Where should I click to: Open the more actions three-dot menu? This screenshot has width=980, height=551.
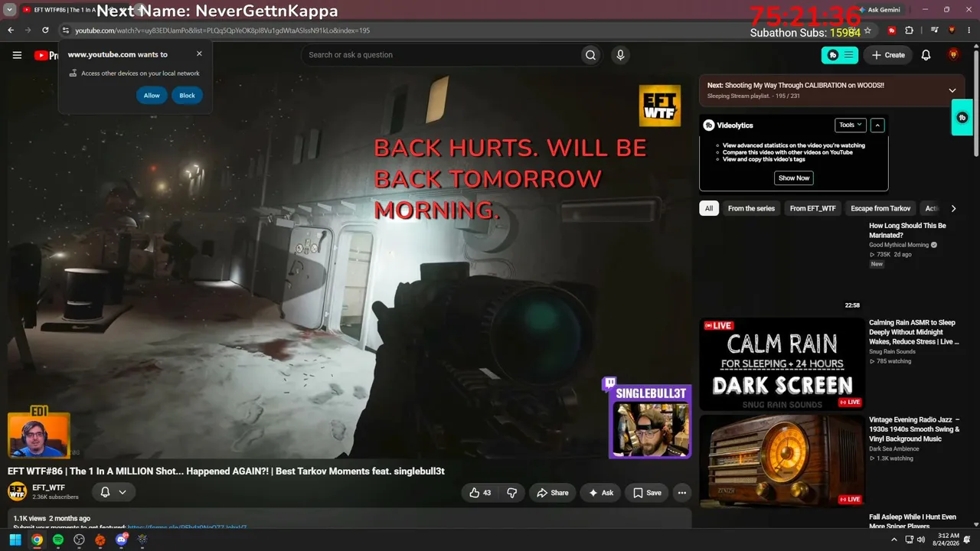point(681,493)
